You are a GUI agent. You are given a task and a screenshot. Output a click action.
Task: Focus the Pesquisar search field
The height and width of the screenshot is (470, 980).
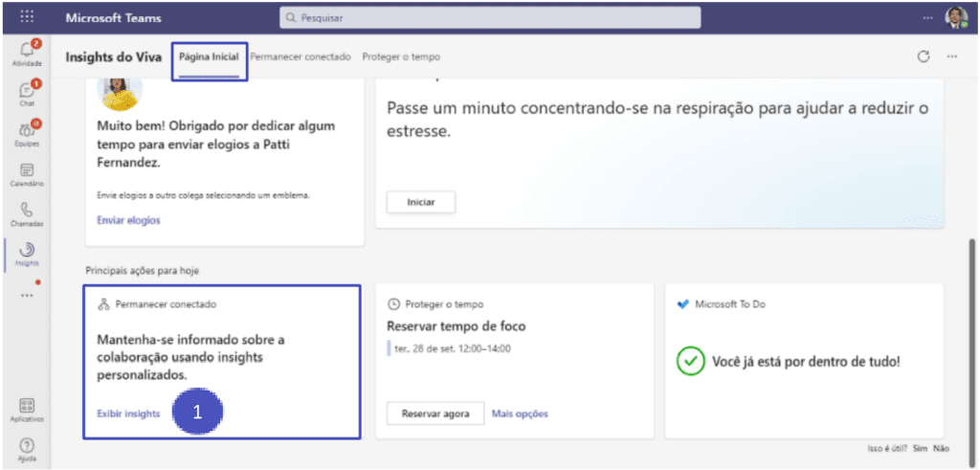point(490,18)
